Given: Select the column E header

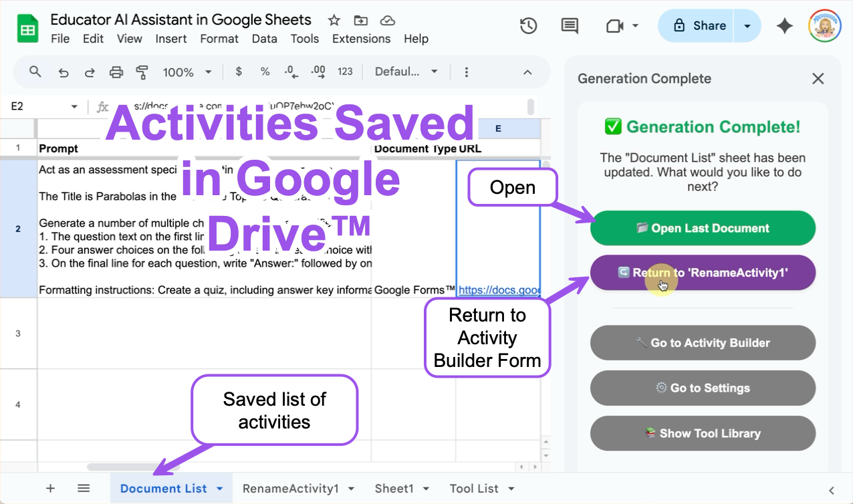Looking at the screenshot, I should (x=498, y=129).
